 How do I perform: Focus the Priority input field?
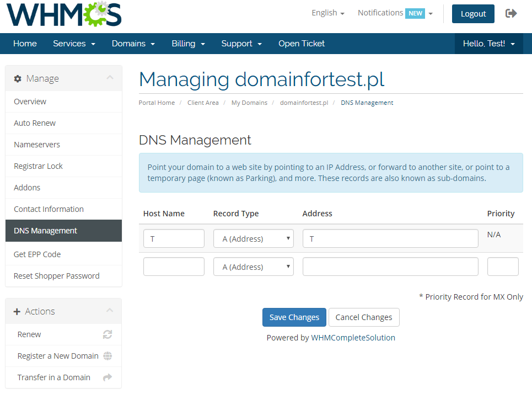click(503, 267)
